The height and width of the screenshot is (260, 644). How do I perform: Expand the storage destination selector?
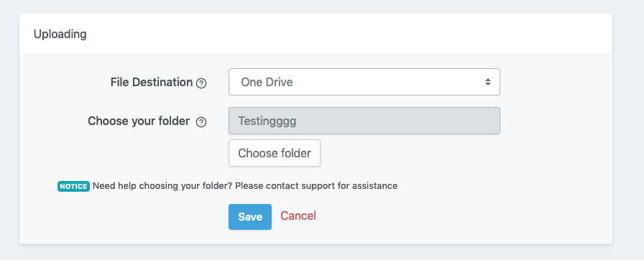[x=364, y=82]
